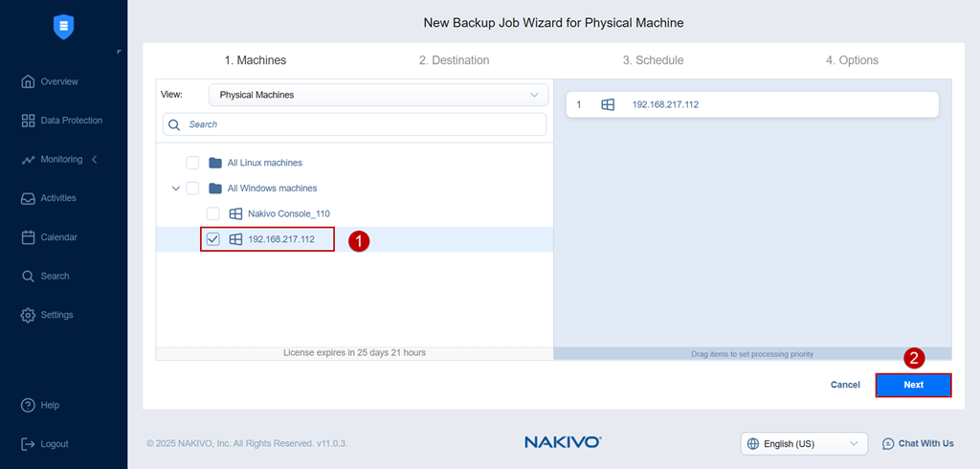Image resolution: width=980 pixels, height=469 pixels.
Task: Go to step 3. Schedule
Action: tap(653, 60)
